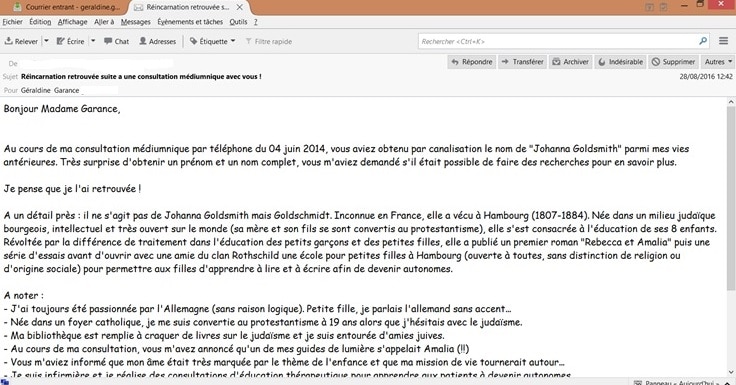736x385 pixels.
Task: Expand the Écrire dropdown arrow
Action: point(93,41)
